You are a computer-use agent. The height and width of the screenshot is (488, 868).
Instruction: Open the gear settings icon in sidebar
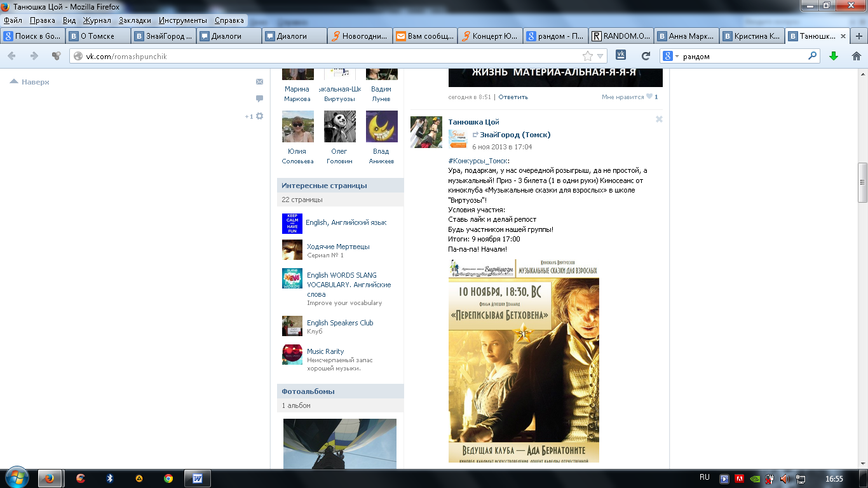(259, 116)
